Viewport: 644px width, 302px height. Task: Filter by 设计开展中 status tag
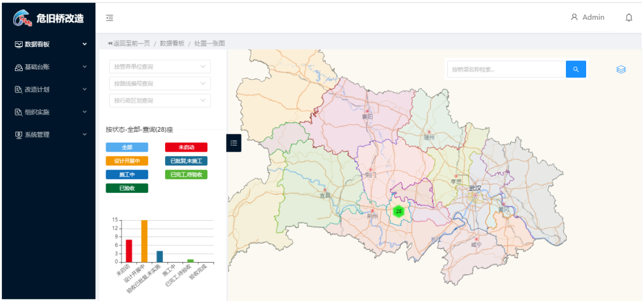click(127, 161)
